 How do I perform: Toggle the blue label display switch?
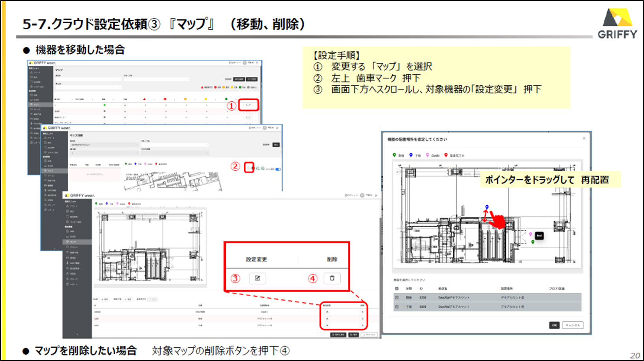pyautogui.click(x=278, y=169)
